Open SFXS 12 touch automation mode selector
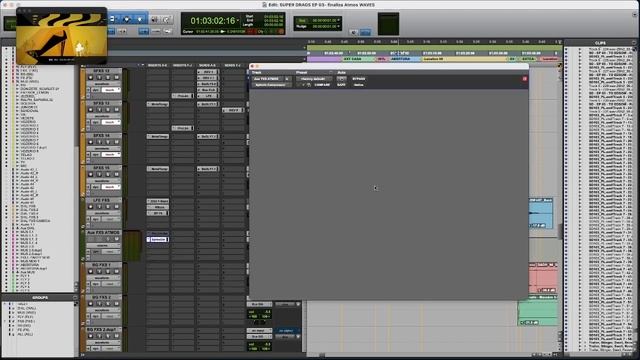This screenshot has height=360, width=640. coord(111,90)
